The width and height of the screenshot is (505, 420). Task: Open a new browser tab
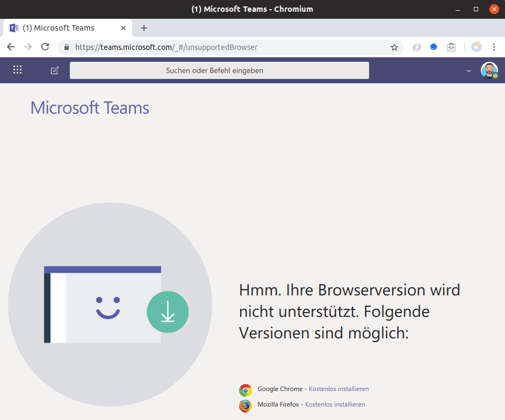pos(144,28)
